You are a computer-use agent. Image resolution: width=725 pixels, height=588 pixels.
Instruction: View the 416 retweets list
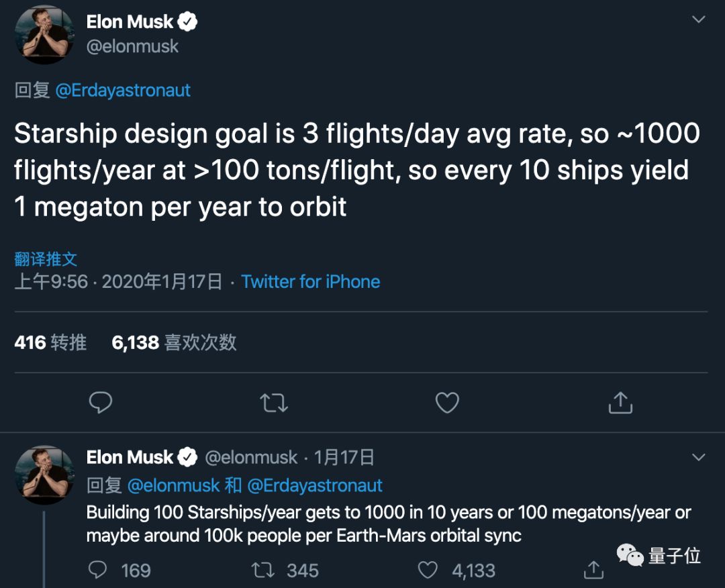click(x=50, y=343)
